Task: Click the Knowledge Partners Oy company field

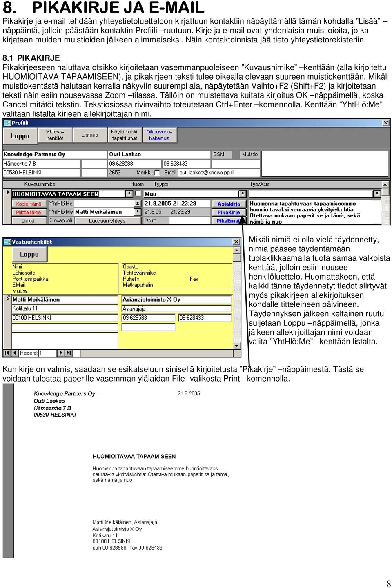Action: pyautogui.click(x=54, y=154)
